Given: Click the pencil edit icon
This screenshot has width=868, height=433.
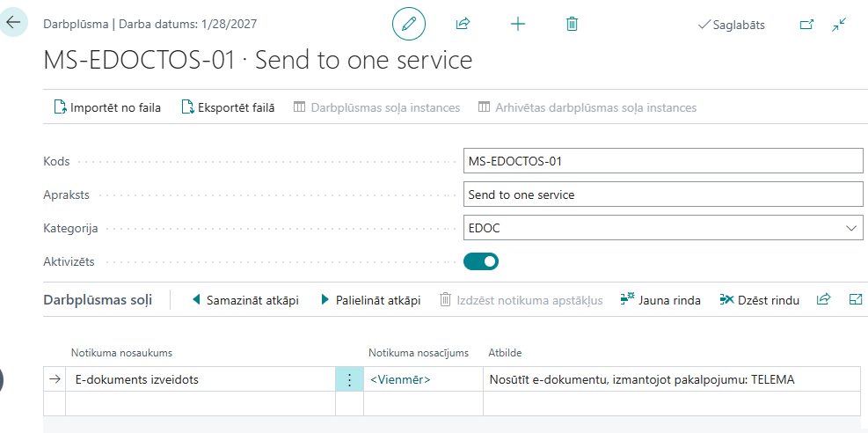Looking at the screenshot, I should 408,25.
